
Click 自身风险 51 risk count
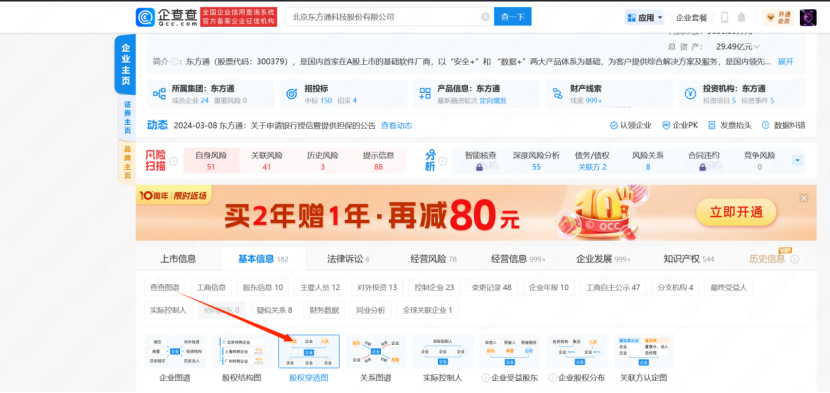(x=211, y=160)
